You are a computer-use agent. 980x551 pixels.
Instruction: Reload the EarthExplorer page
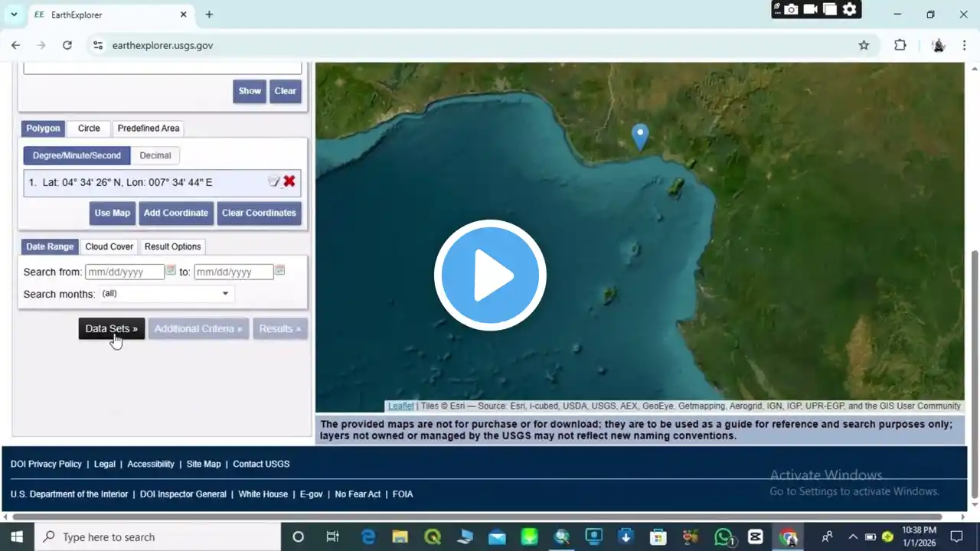[67, 45]
